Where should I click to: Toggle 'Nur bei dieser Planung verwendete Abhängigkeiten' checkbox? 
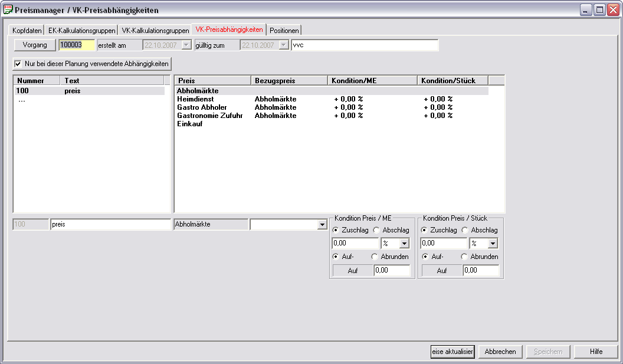click(x=18, y=64)
